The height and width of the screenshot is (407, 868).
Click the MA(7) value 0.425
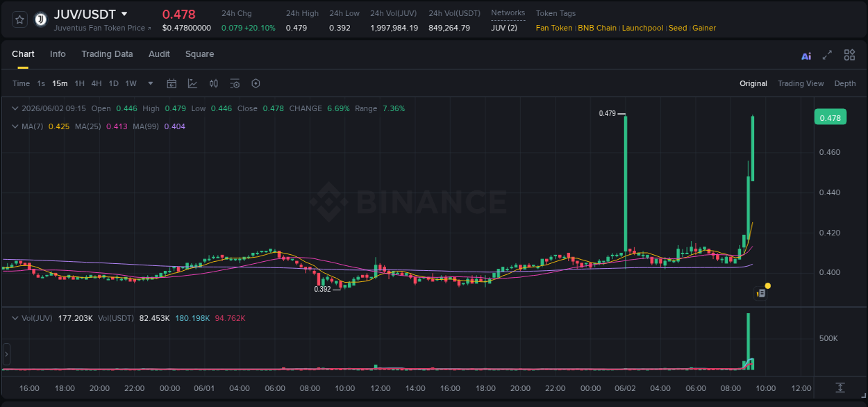point(58,126)
